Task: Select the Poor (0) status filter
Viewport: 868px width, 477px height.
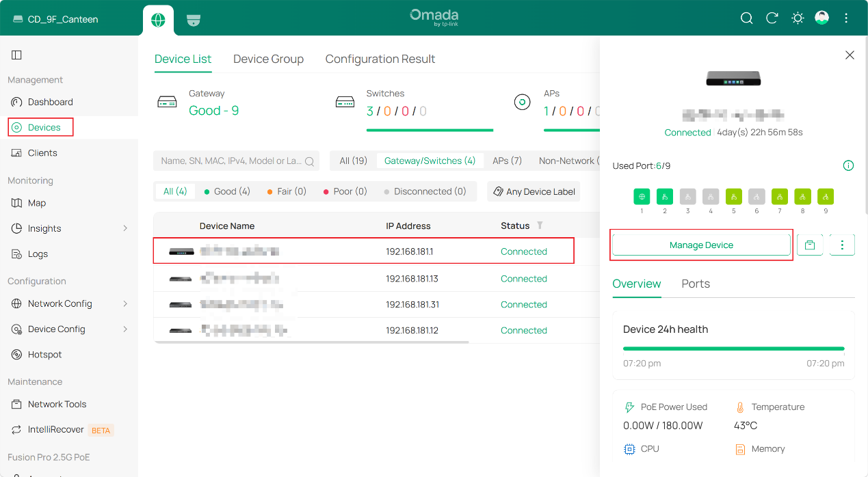Action: (x=345, y=191)
